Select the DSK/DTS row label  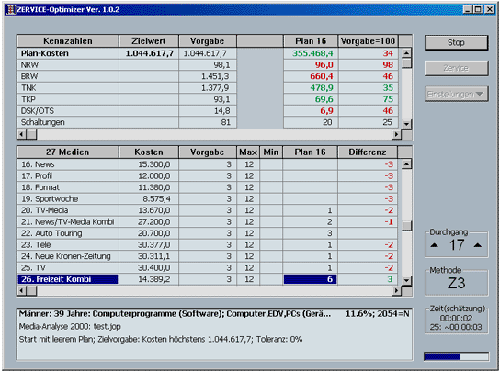point(37,111)
